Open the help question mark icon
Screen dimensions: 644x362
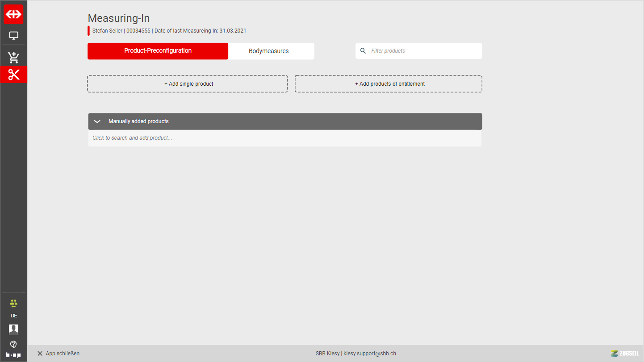(13, 344)
